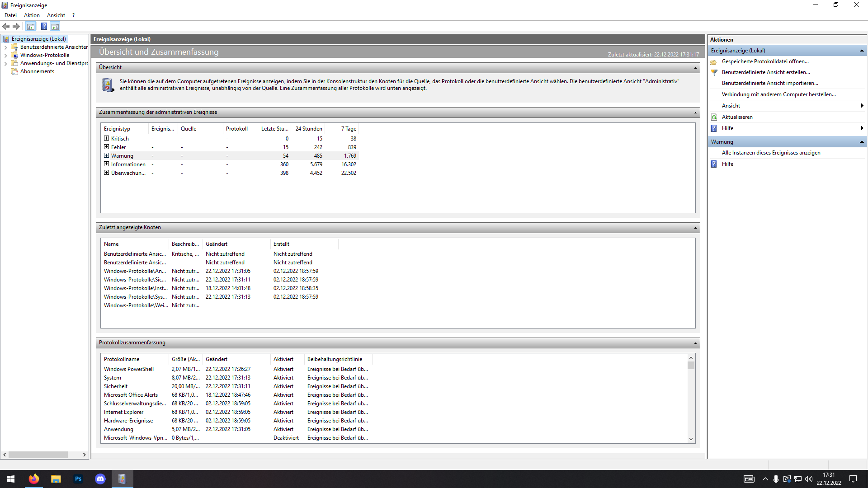Image resolution: width=868 pixels, height=488 pixels.
Task: Collapse the Übersicht section header
Action: click(x=695, y=68)
